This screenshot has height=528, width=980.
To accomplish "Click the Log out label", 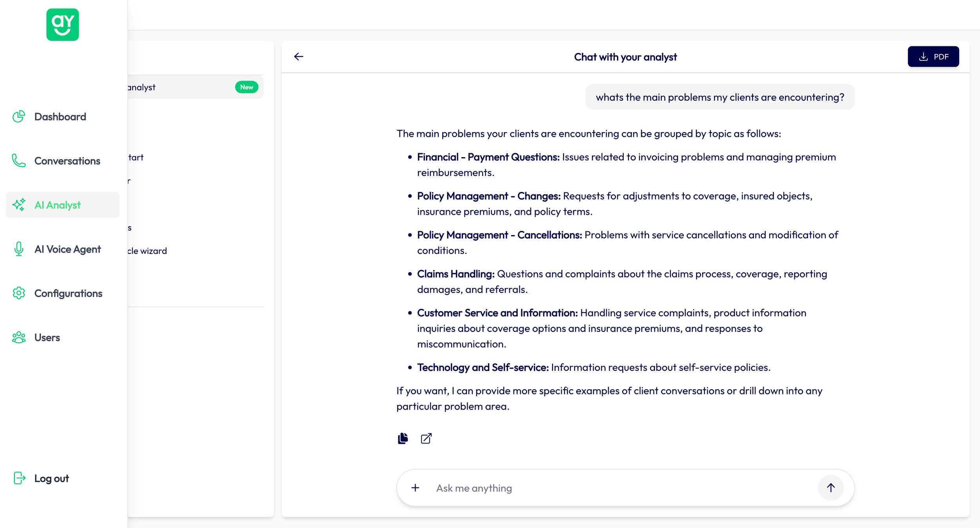I will point(51,478).
